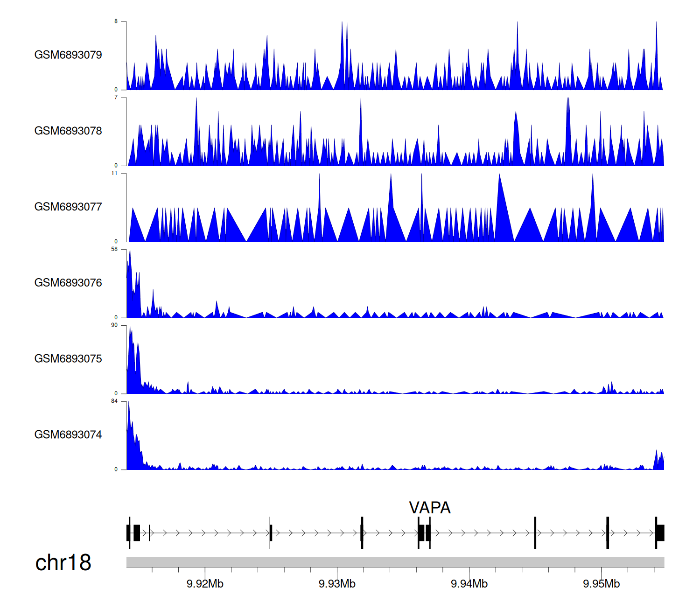This screenshot has width=700, height=616.
Task: Click the 9.92Mb axis position label
Action: click(x=205, y=584)
